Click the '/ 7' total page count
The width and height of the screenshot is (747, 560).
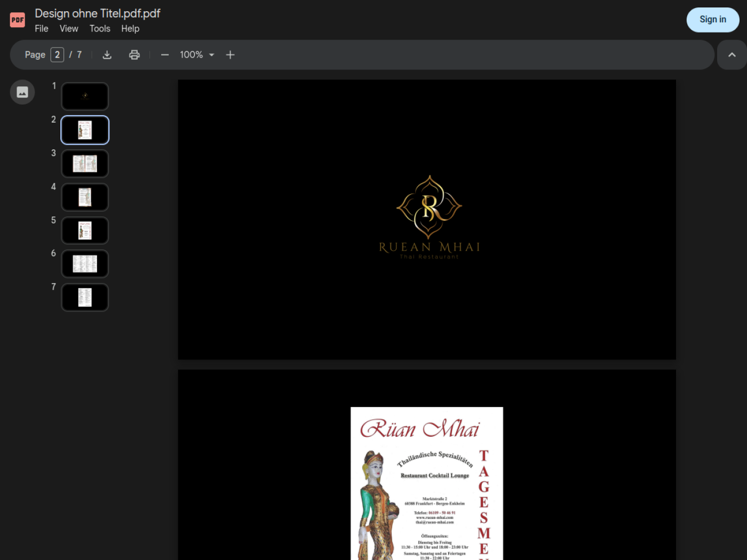coord(75,55)
